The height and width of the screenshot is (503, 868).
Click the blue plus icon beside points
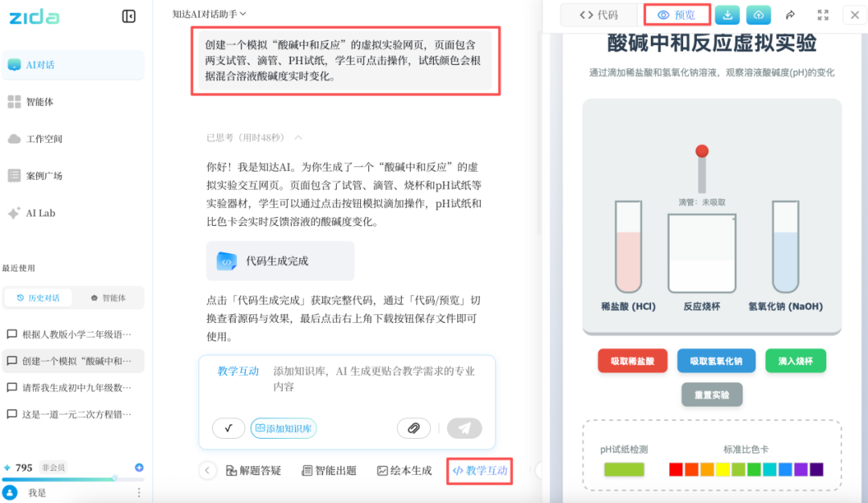pos(139,468)
